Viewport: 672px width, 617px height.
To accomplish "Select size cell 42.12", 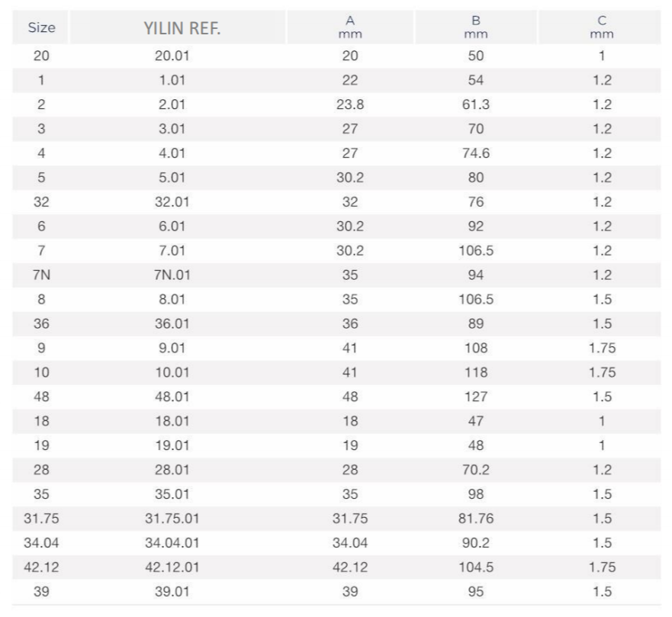I will (41, 567).
